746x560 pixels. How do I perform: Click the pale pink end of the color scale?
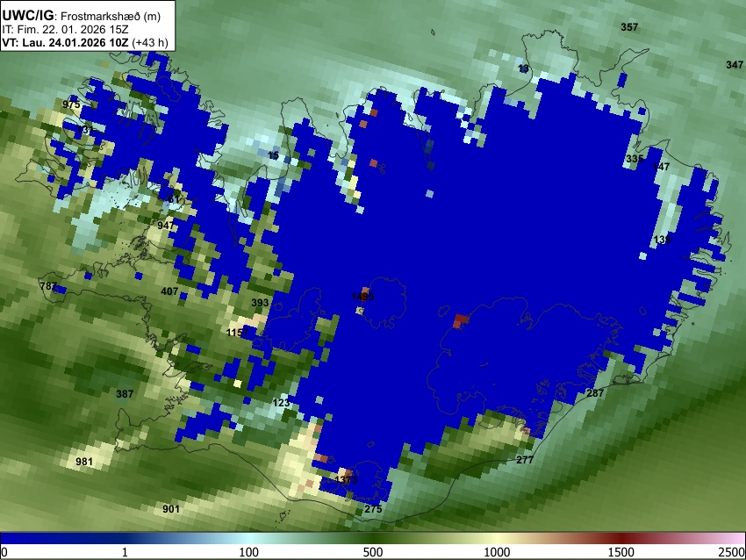point(736,538)
